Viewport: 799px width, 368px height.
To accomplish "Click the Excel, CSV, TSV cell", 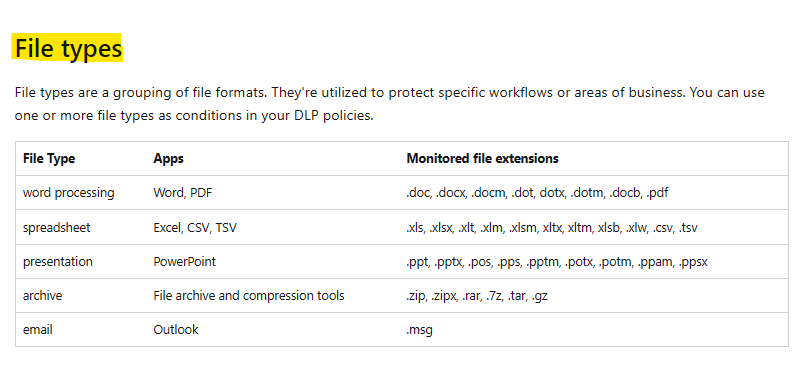I will pyautogui.click(x=195, y=227).
